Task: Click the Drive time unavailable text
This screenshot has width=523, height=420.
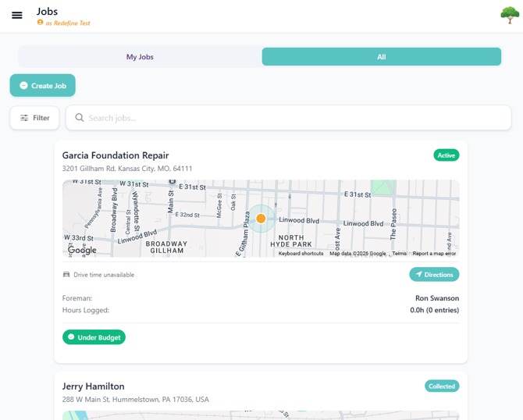Action: click(104, 275)
